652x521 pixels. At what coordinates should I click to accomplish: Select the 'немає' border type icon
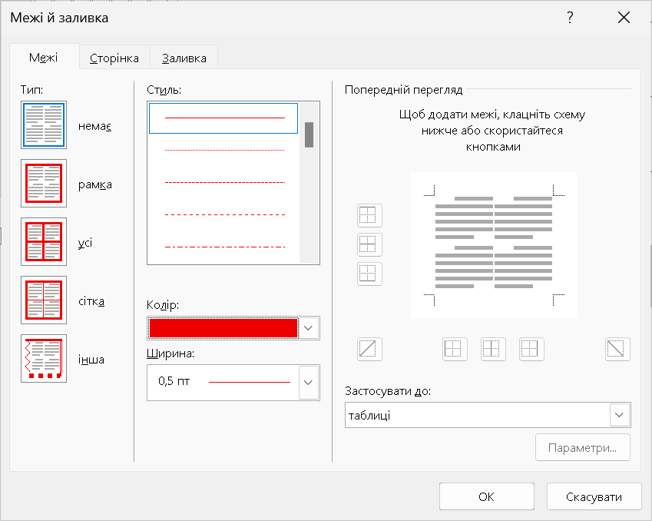[x=44, y=125]
